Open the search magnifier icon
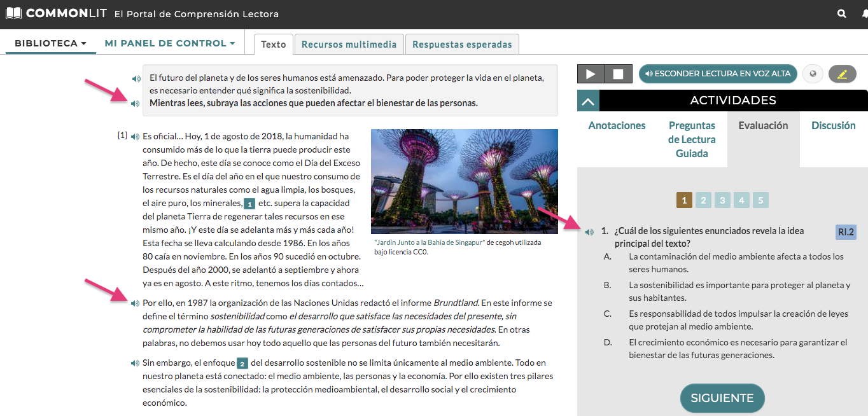Screen dimensions: 868x416 pos(842,13)
